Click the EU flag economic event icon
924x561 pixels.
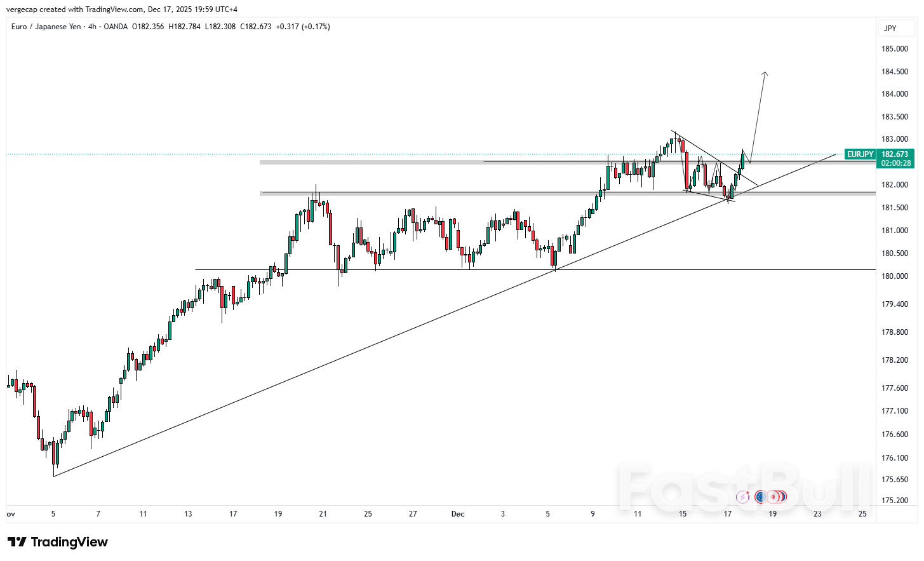[x=761, y=496]
